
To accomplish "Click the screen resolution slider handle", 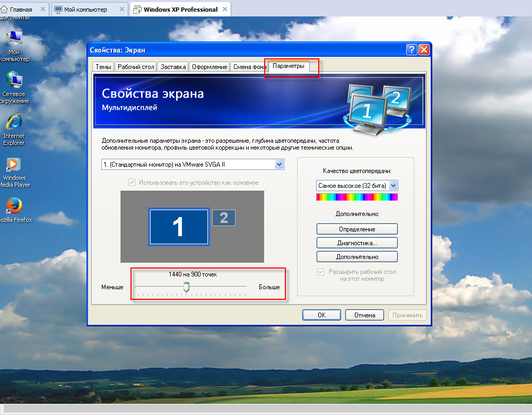I will [186, 287].
